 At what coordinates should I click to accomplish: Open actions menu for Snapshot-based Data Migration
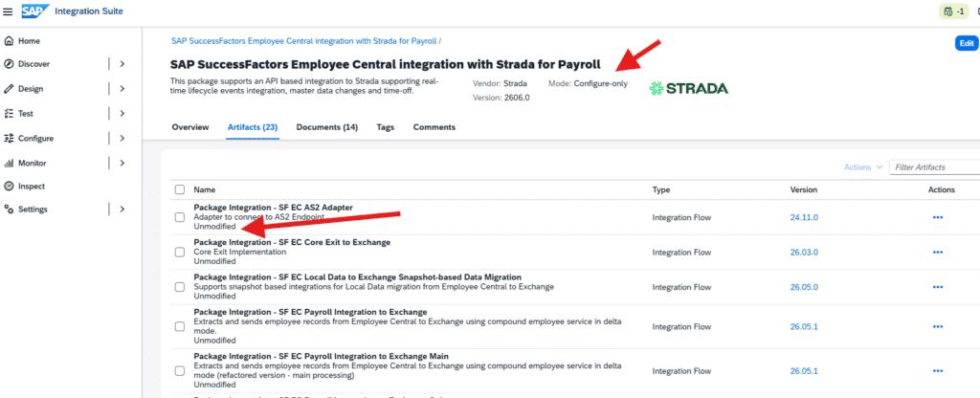point(938,287)
